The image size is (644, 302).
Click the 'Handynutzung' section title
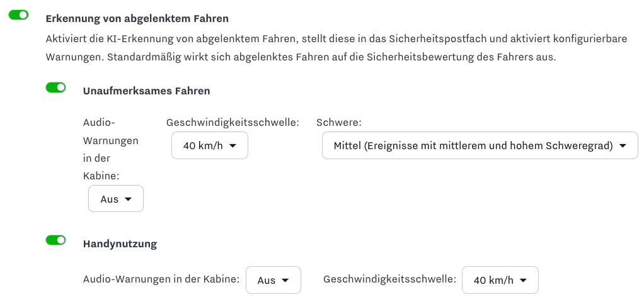click(x=120, y=243)
